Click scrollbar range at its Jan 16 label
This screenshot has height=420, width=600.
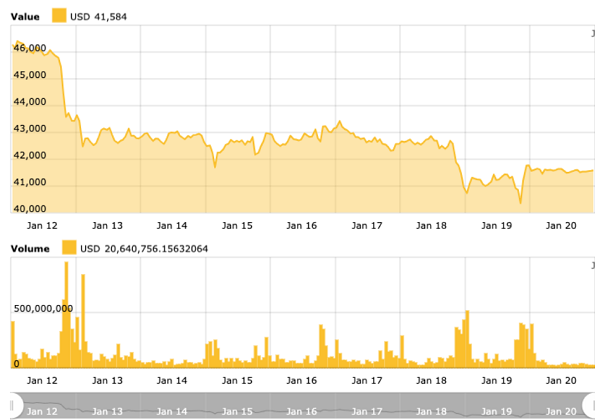point(303,411)
